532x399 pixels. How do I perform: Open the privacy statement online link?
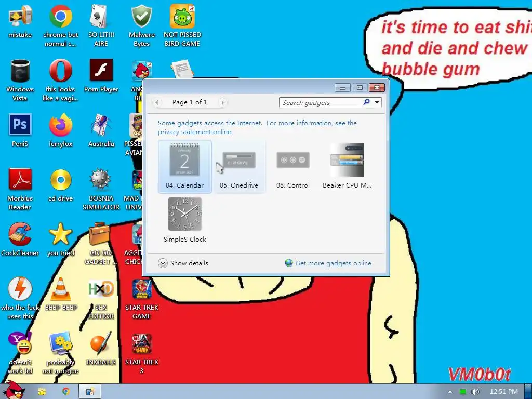(x=195, y=132)
